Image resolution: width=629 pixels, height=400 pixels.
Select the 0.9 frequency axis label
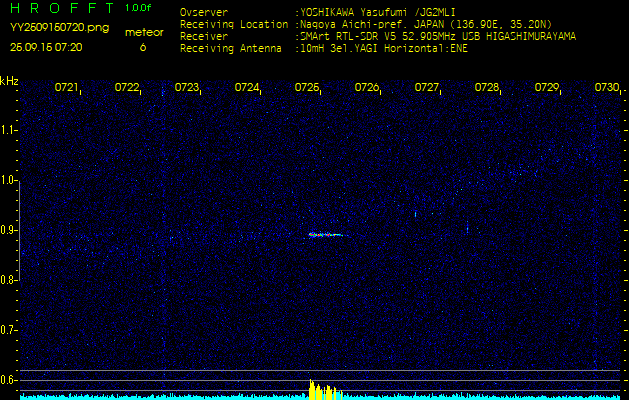click(x=9, y=230)
